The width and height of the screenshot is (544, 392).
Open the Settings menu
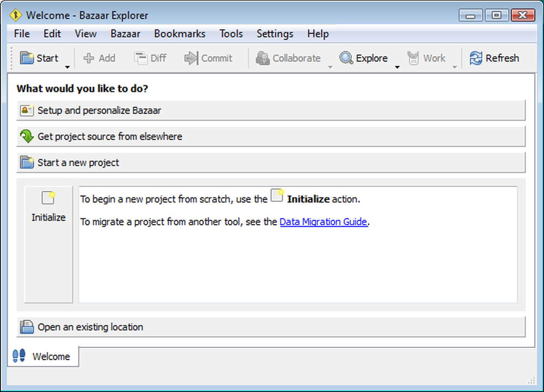(275, 34)
